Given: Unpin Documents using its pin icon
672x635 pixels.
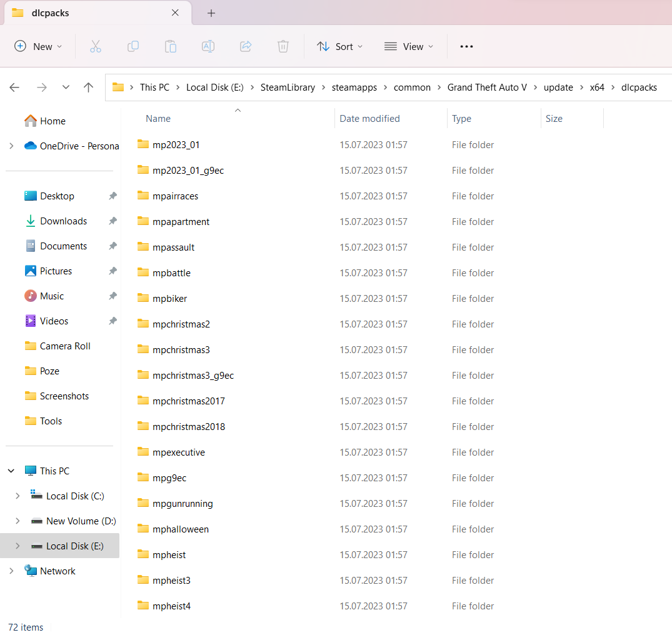Looking at the screenshot, I should coord(113,246).
